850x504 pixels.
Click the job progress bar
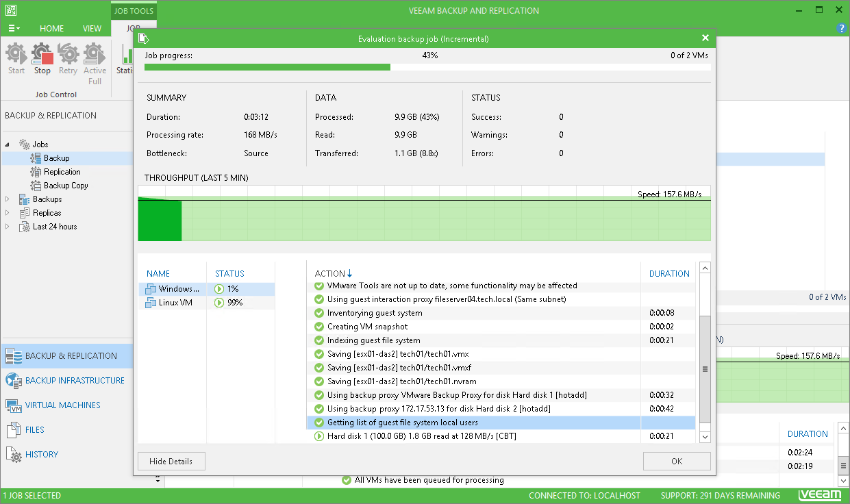[x=427, y=67]
